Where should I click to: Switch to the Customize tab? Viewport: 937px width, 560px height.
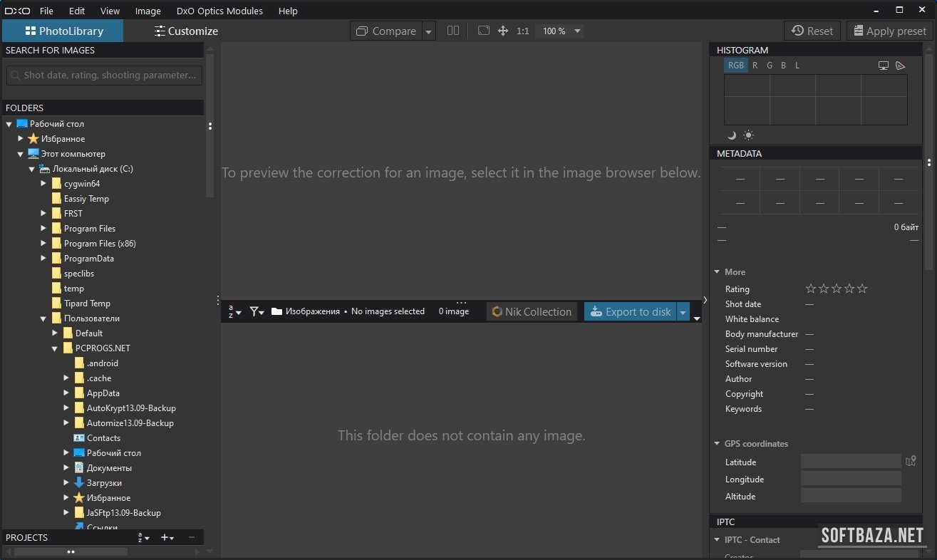[186, 31]
